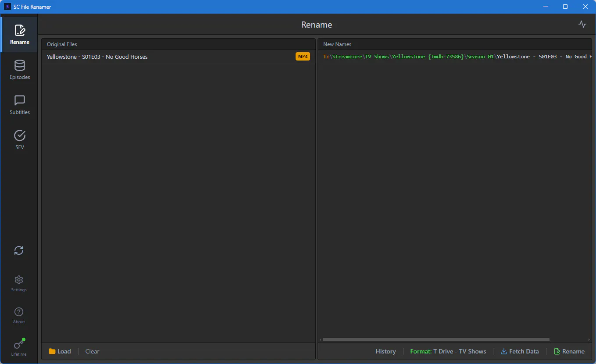
Task: Go to the Subtitles section
Action: 20,105
